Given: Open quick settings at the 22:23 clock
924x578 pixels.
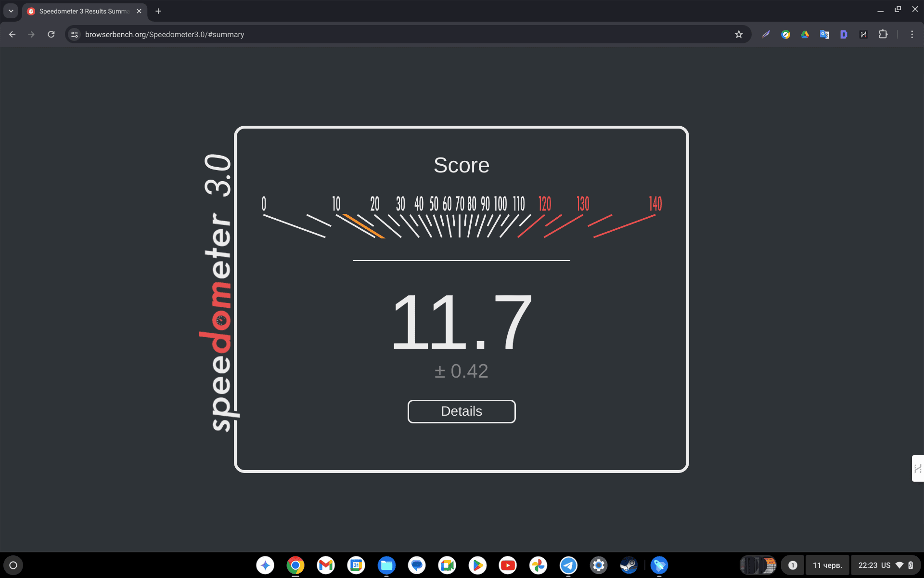Looking at the screenshot, I should pyautogui.click(x=886, y=565).
